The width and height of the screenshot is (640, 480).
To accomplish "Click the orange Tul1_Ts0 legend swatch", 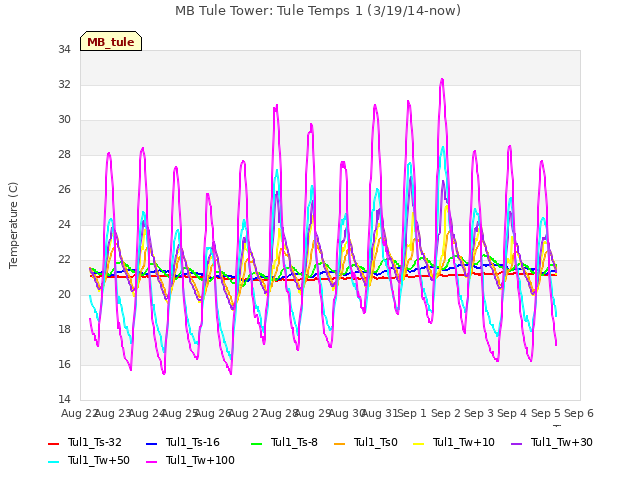I will (340, 444).
